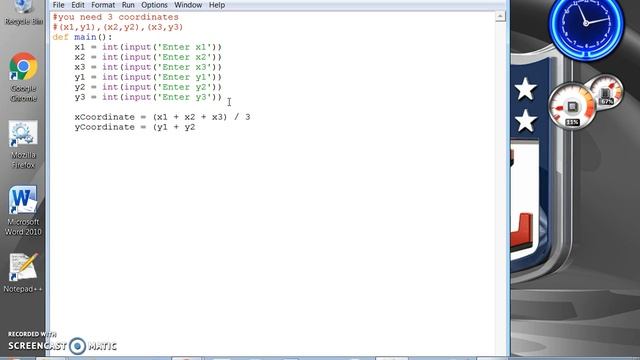Open the Help menu
Screen dimensions: 640x360
[x=217, y=5]
